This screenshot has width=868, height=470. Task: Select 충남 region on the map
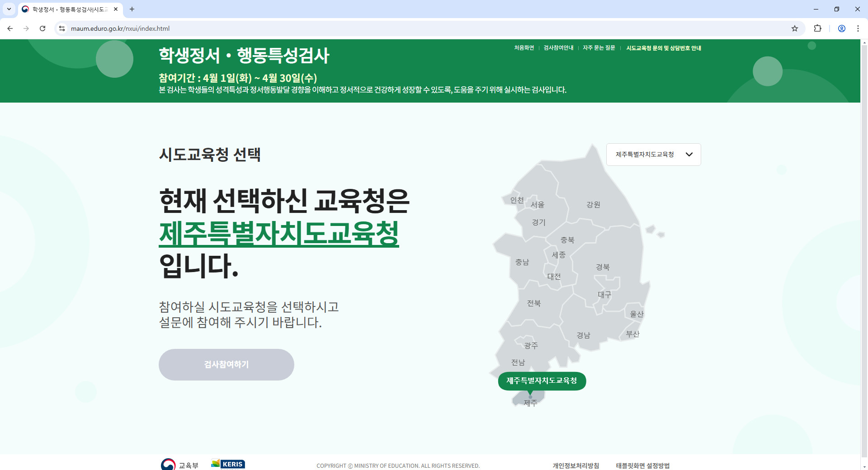(522, 262)
